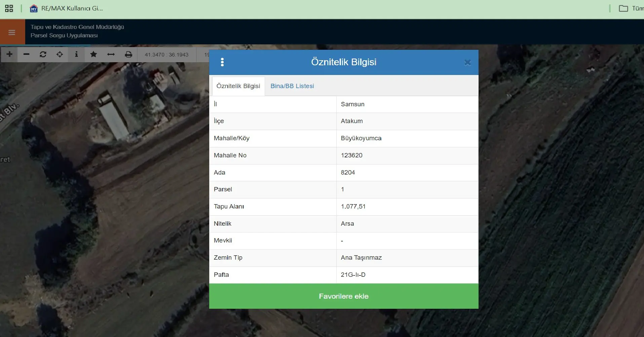Open the three-dot options in dialog header

(222, 62)
